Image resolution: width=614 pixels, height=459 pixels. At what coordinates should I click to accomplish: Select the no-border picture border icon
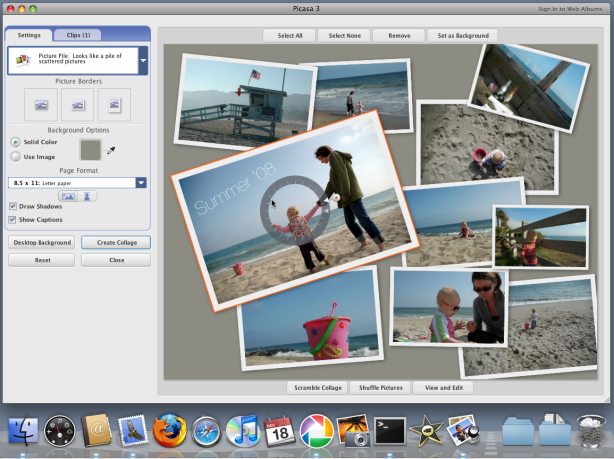41,104
